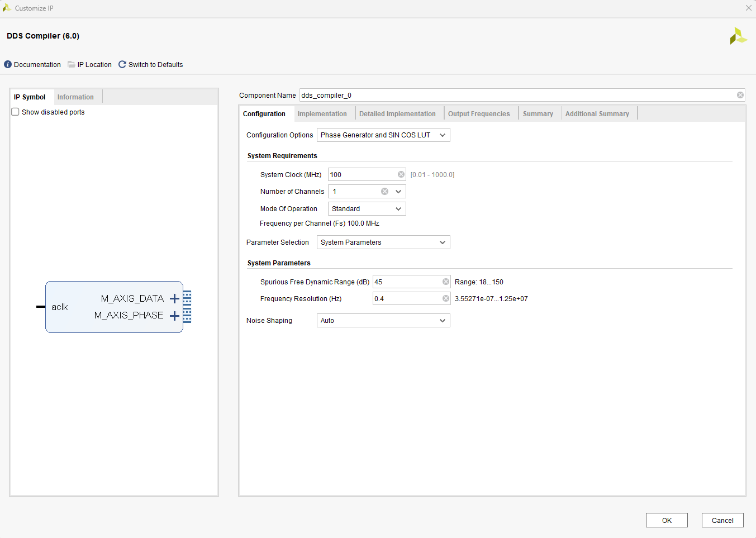The image size is (756, 538).
Task: Open the Noise Shaping dropdown
Action: coord(383,320)
